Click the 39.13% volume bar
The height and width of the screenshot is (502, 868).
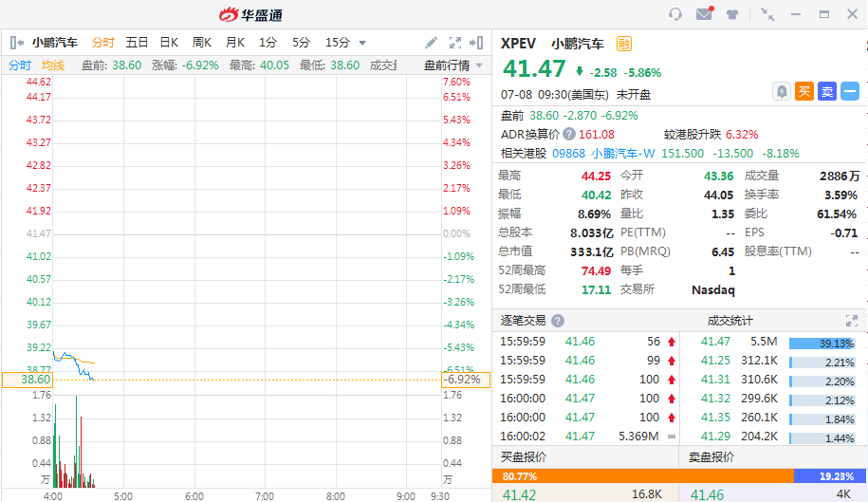[x=822, y=344]
